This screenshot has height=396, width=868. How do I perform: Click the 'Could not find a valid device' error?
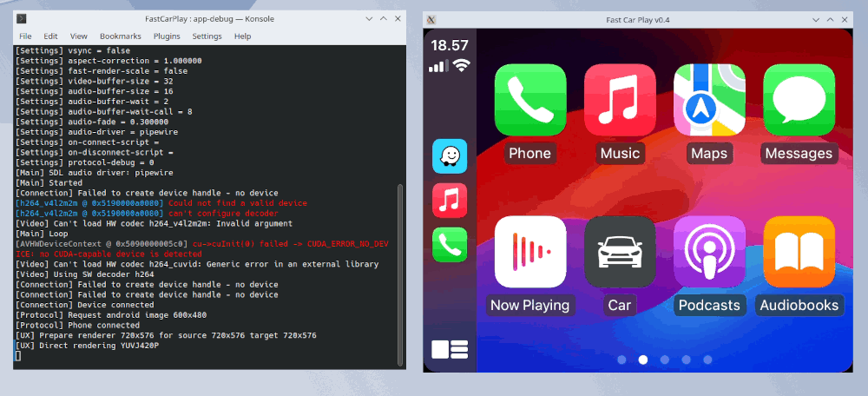click(238, 203)
